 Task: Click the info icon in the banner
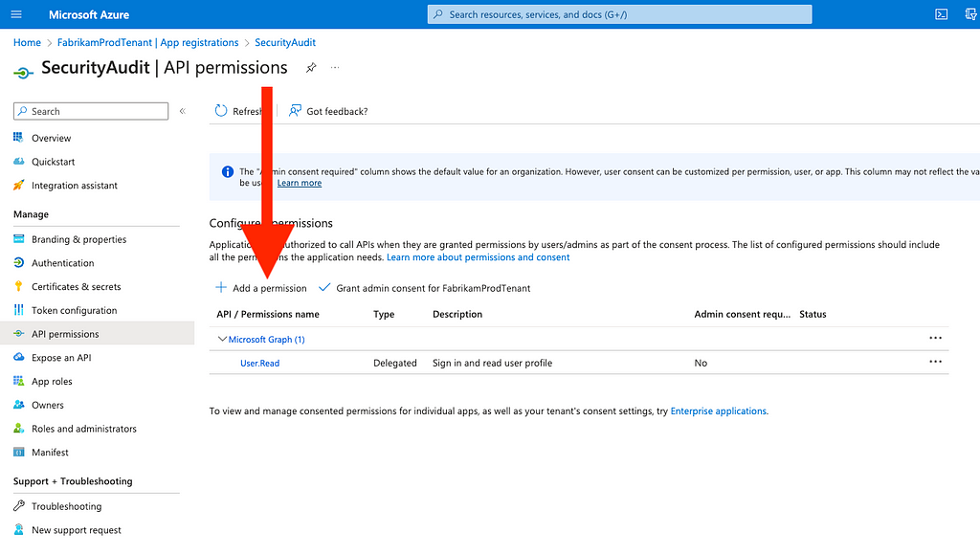tap(228, 171)
